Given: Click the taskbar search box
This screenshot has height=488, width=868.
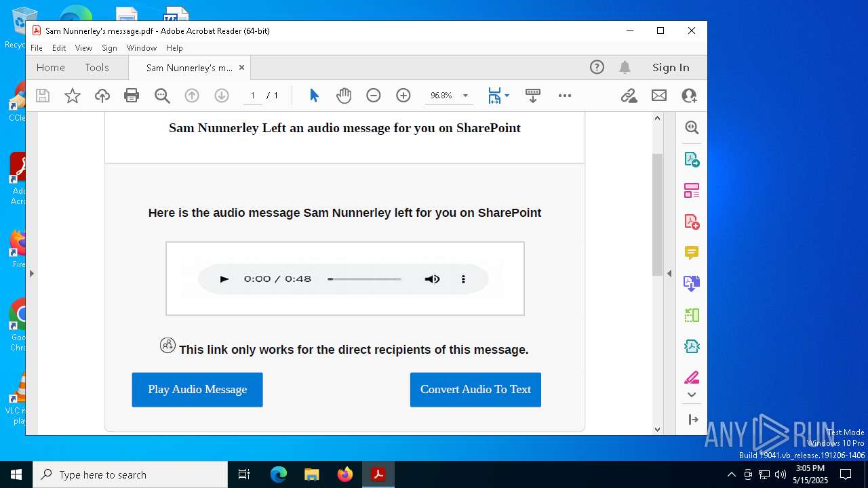Looking at the screenshot, I should coord(130,474).
